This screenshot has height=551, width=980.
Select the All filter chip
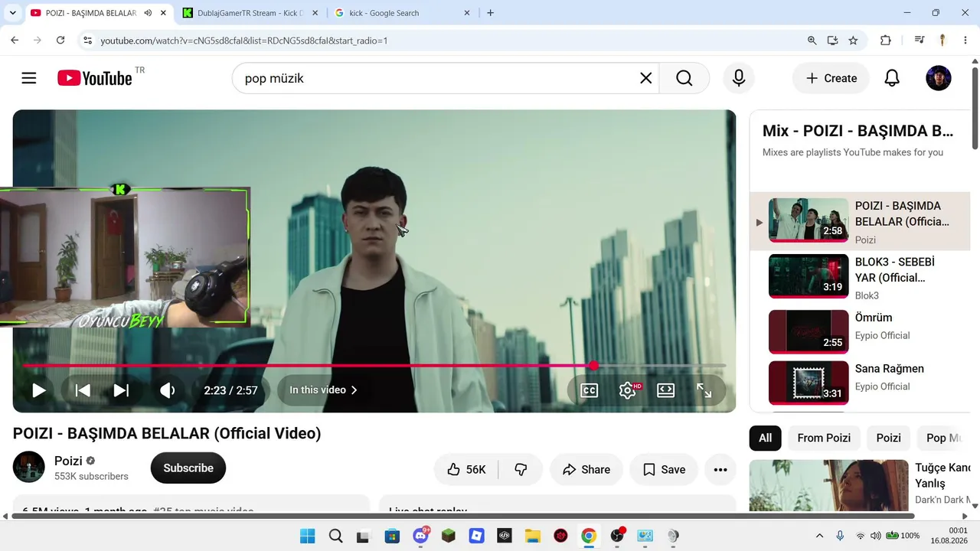tap(765, 438)
